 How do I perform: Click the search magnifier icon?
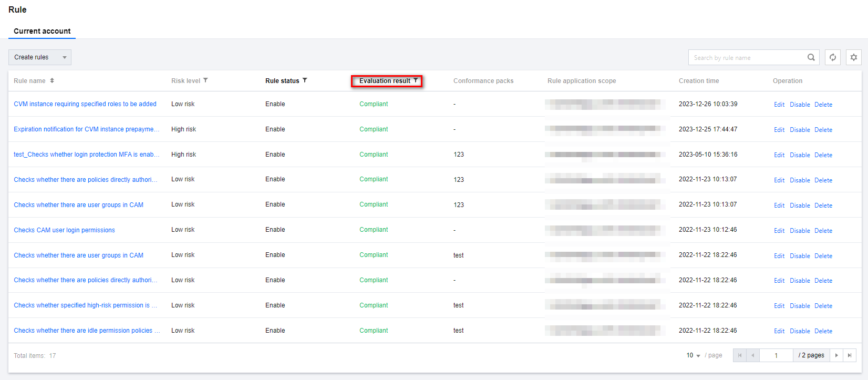[811, 57]
